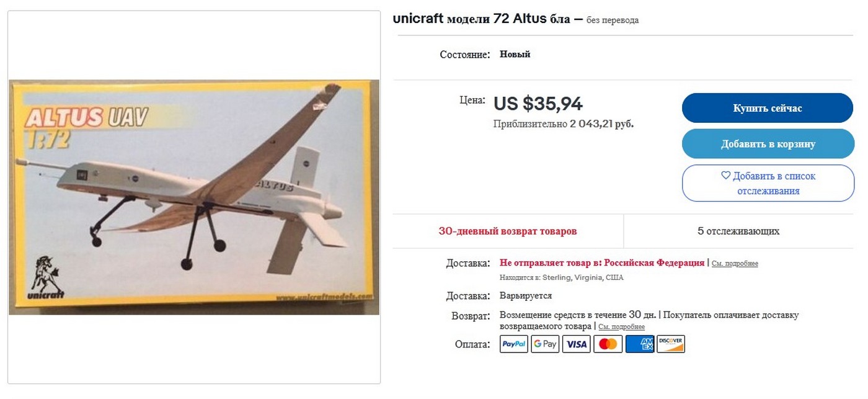868x399 pixels.
Task: Click the Discover card icon
Action: click(x=671, y=344)
